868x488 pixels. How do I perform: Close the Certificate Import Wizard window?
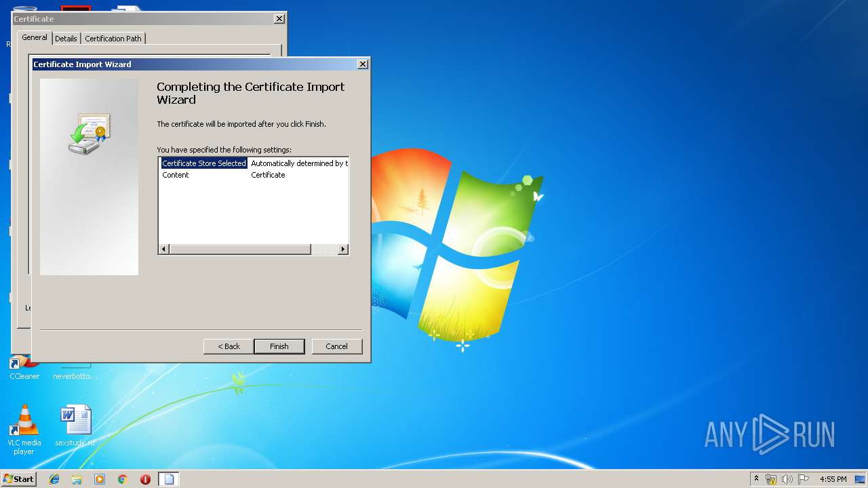click(x=363, y=64)
